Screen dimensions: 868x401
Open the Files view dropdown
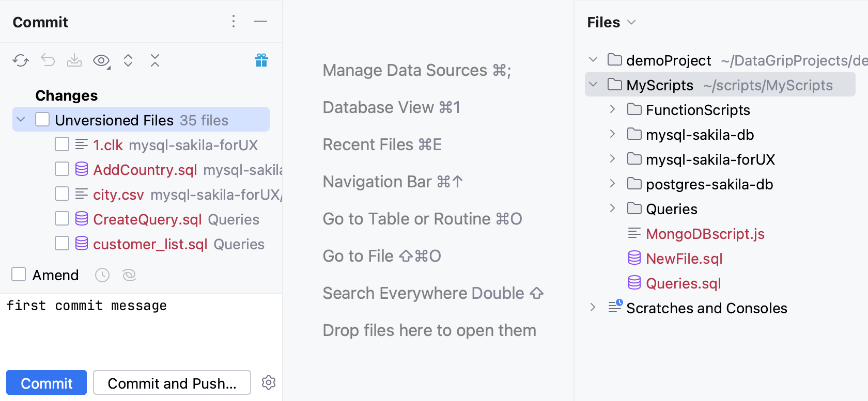tap(631, 22)
